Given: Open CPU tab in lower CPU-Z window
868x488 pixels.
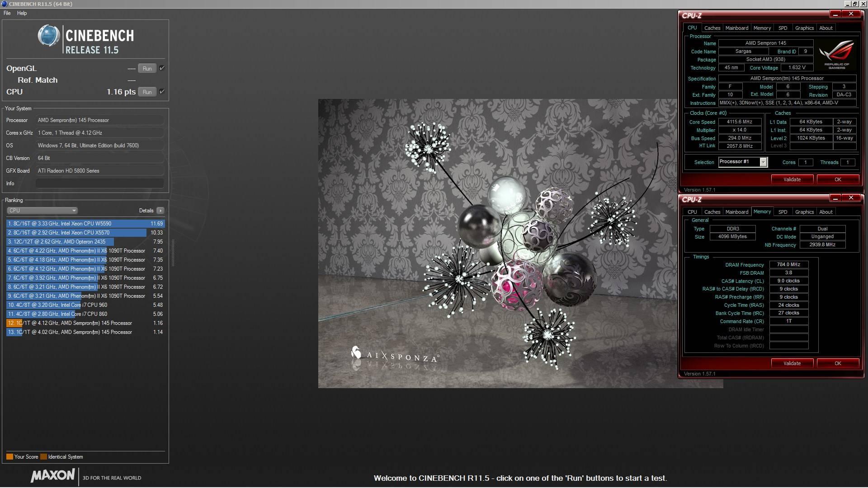Looking at the screenshot, I should (692, 212).
